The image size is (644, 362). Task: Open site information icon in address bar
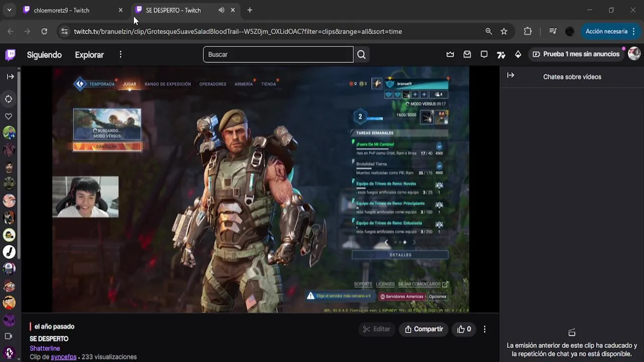pyautogui.click(x=64, y=31)
